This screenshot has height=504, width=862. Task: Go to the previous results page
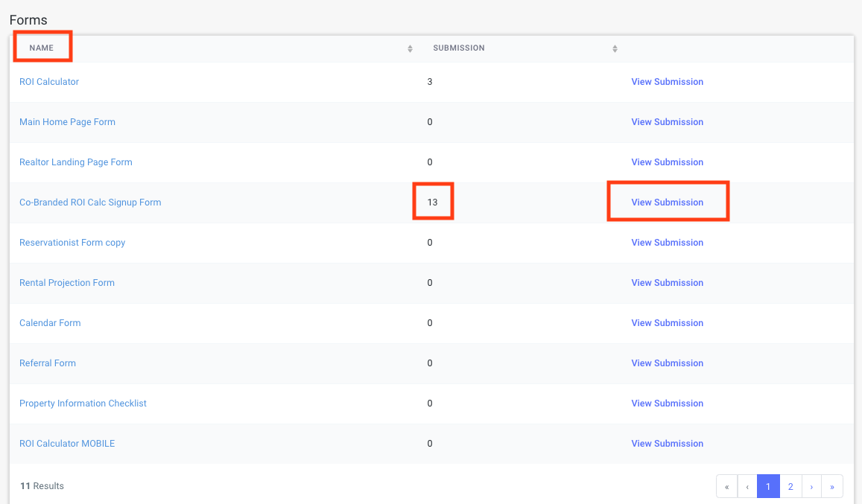pyautogui.click(x=747, y=486)
